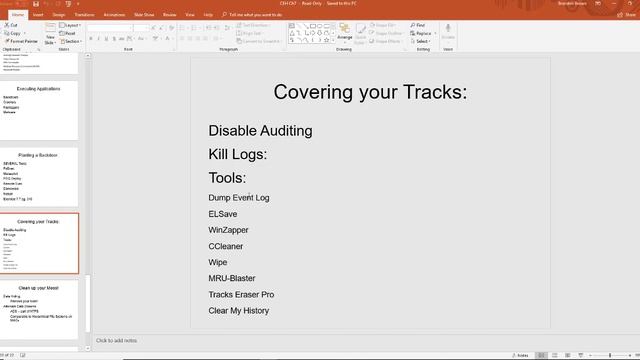640x360 pixels.
Task: Click the zoom out minus button
Action: coord(591,355)
